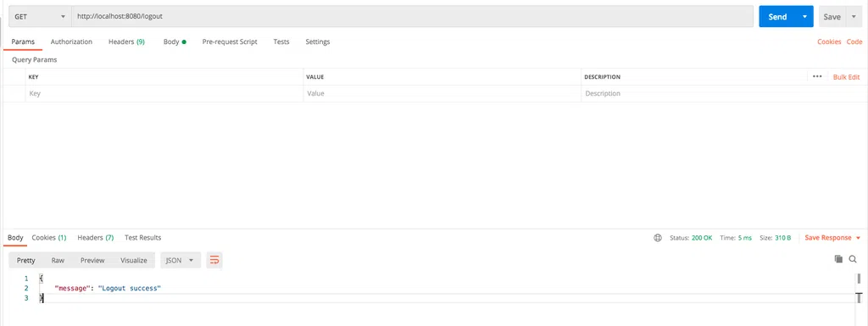Open search in response with magnifier icon
This screenshot has width=868, height=326.
click(x=853, y=259)
